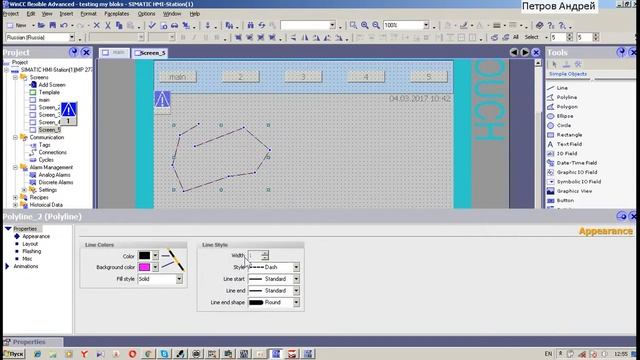640x360 pixels.
Task: Collapse the Alarm Management tree node
Action: 15,167
